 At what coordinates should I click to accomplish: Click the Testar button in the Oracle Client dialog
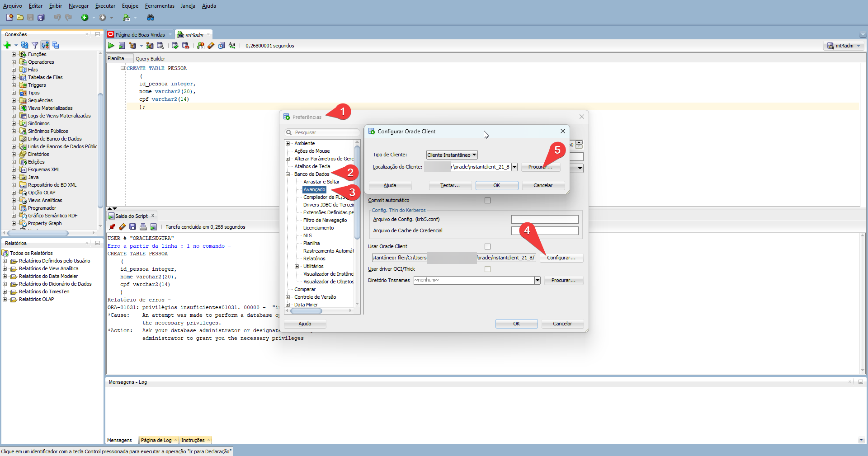point(450,186)
